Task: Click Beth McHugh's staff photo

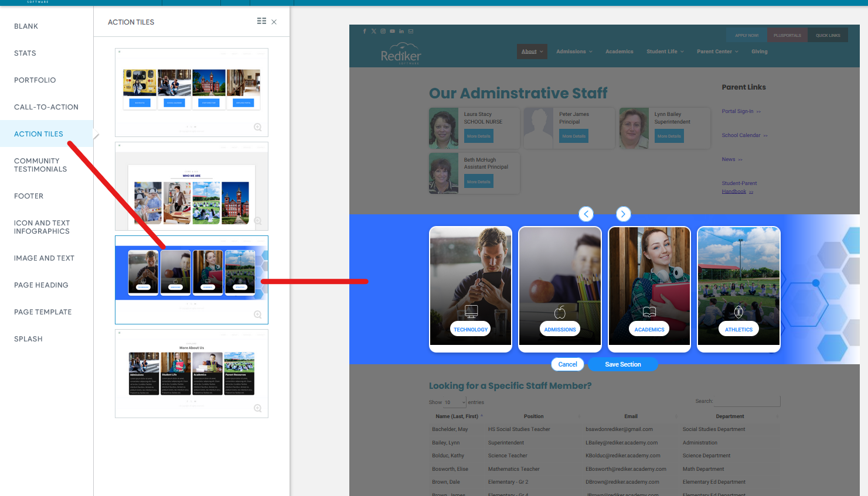Action: coord(444,173)
